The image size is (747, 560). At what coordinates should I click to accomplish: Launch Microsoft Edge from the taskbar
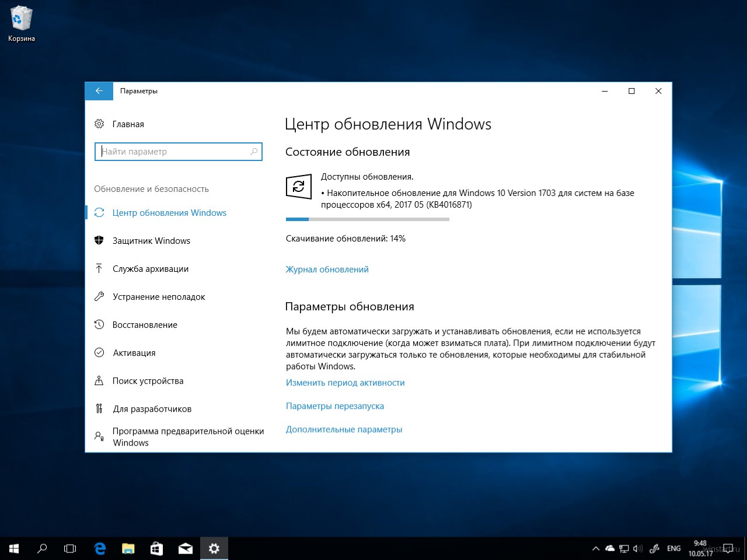pos(100,548)
